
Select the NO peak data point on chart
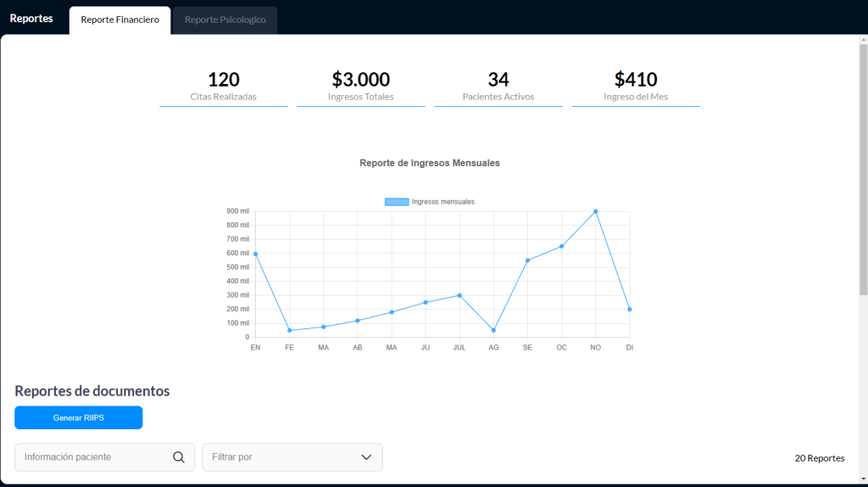[595, 211]
